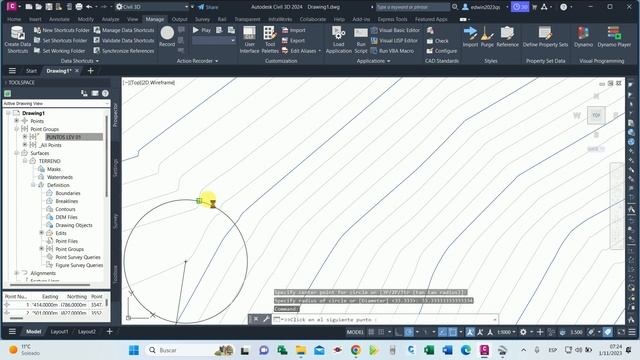
Task: Toggle grid display in status bar
Action: point(371,332)
